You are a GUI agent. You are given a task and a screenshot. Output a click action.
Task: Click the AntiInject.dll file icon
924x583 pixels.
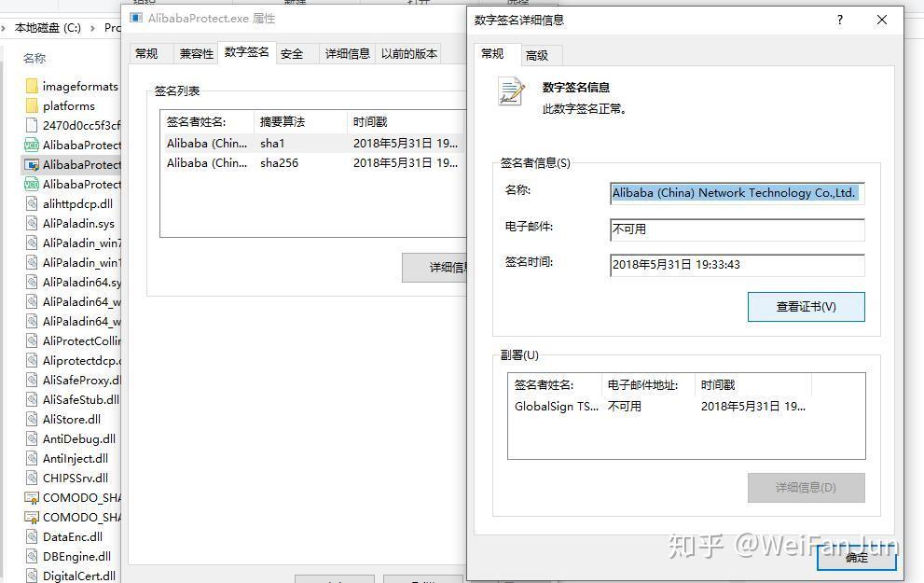pyautogui.click(x=32, y=458)
